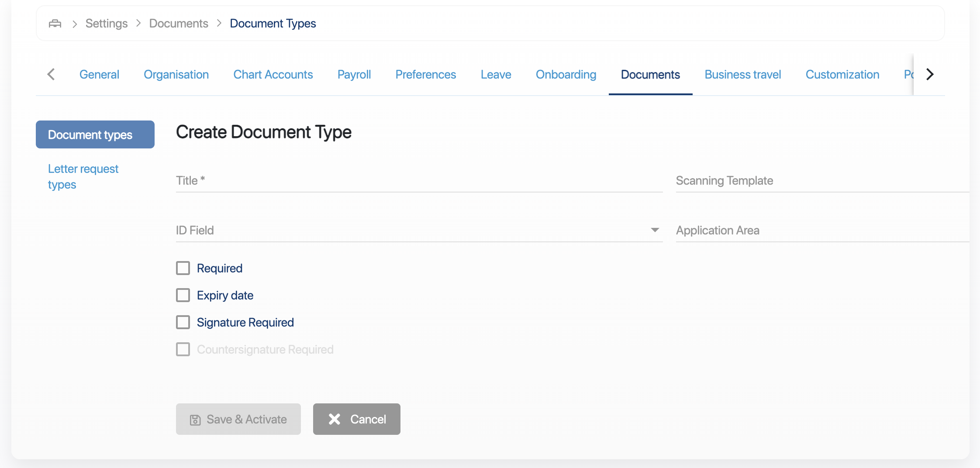Check the Signature Required box
The height and width of the screenshot is (468, 980).
tap(183, 322)
